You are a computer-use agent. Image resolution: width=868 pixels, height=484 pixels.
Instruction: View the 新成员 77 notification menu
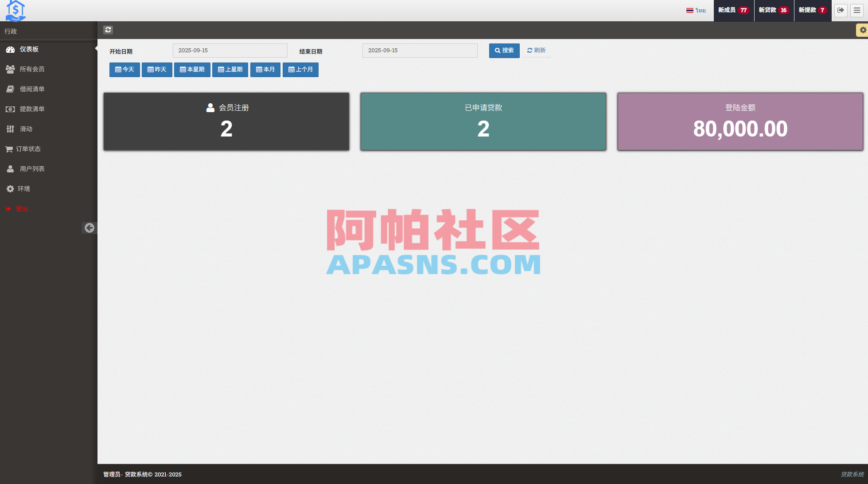pos(733,10)
